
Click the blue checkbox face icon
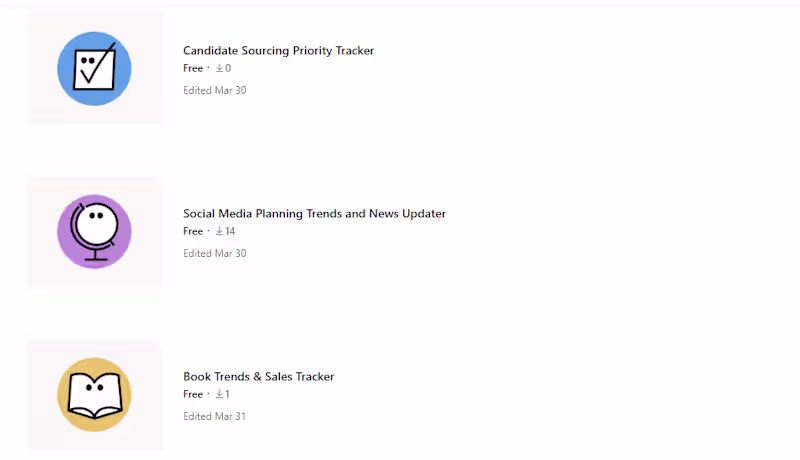[94, 68]
